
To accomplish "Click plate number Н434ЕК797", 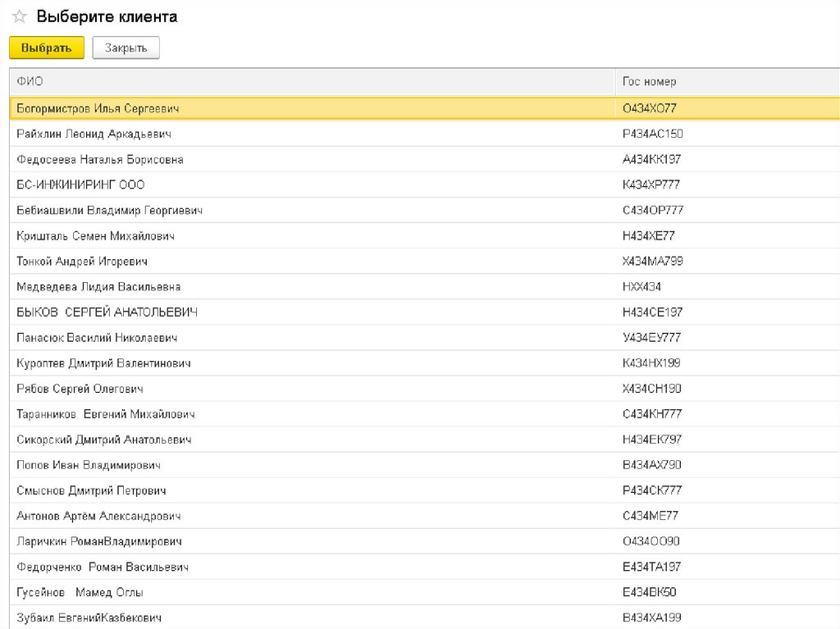I will (652, 440).
